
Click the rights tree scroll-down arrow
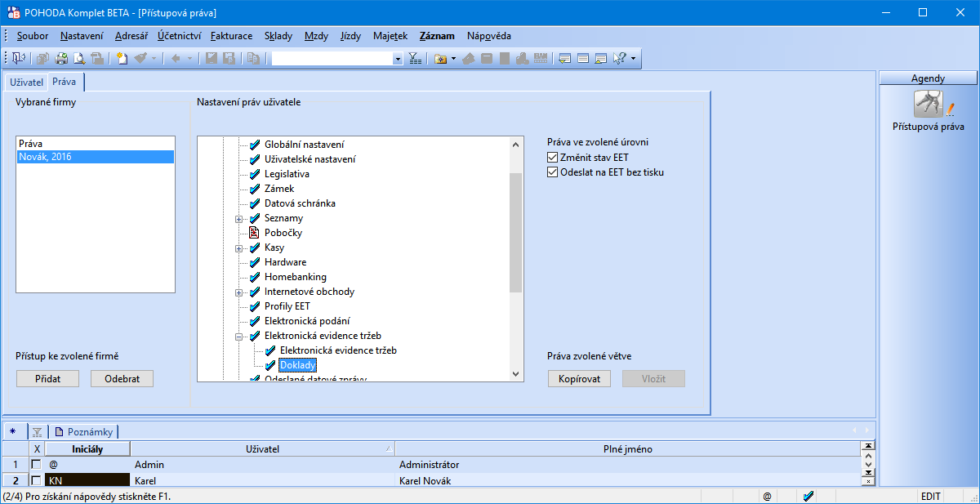point(515,374)
